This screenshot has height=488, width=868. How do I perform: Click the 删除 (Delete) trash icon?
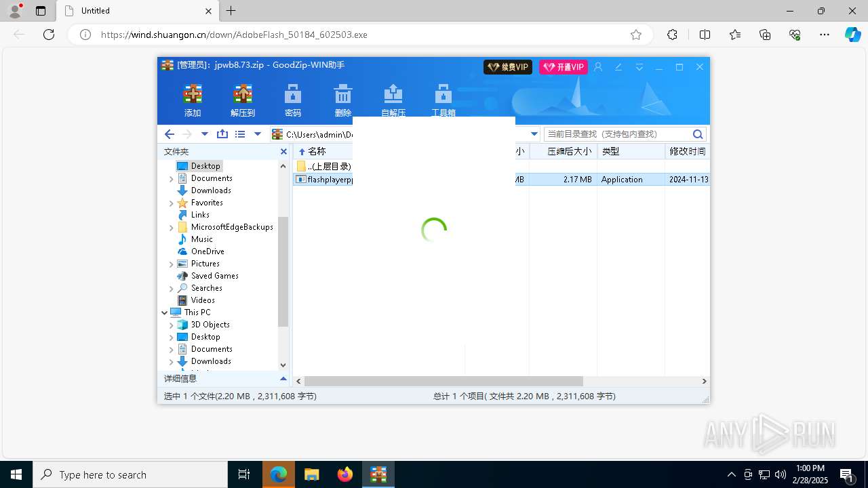click(x=343, y=100)
